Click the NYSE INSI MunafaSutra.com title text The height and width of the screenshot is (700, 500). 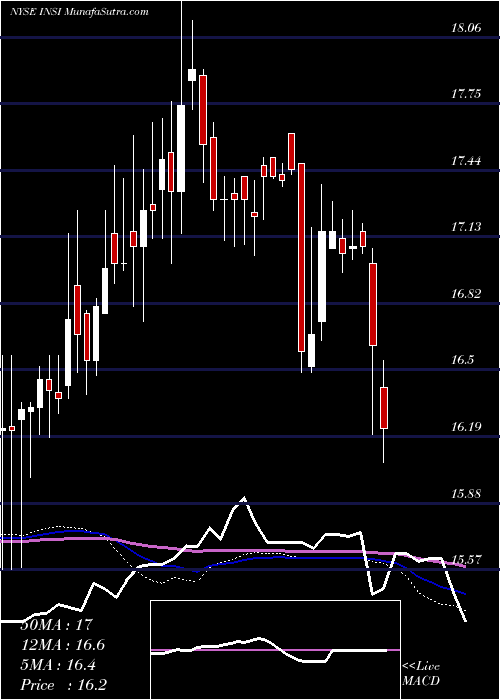click(x=79, y=12)
